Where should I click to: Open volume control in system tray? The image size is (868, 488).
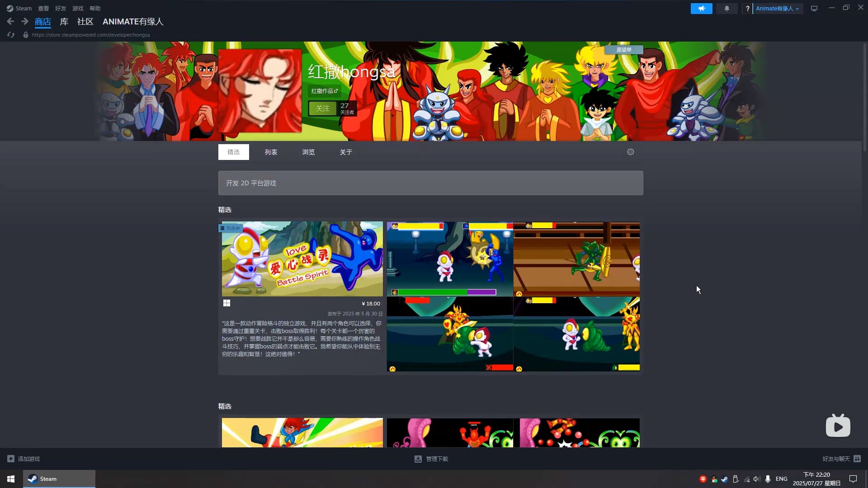[x=757, y=479]
